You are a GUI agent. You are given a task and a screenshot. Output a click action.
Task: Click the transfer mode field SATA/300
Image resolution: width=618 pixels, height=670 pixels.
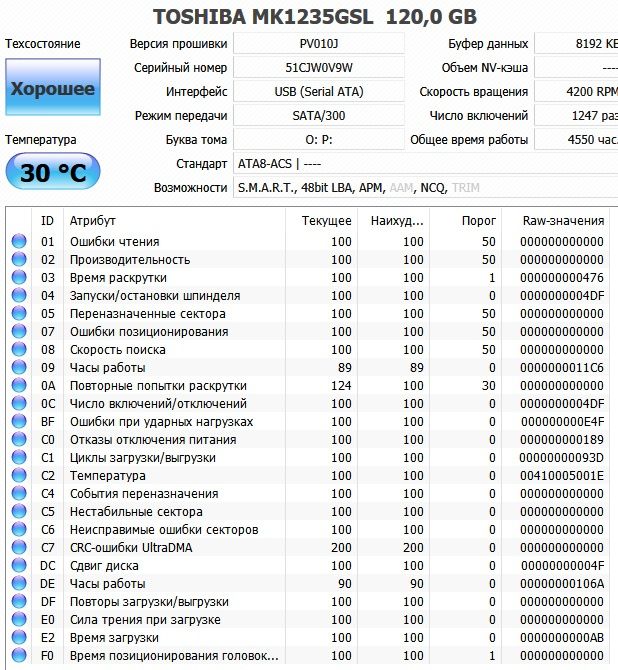pos(319,115)
